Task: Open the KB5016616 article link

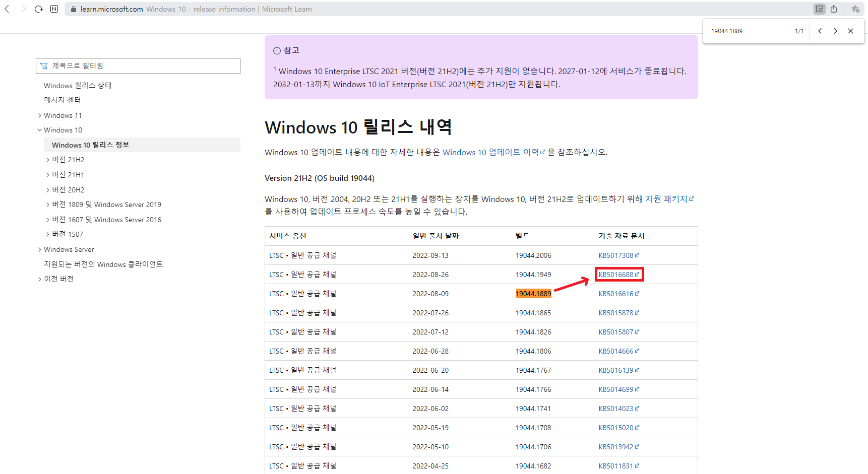Action: point(618,294)
